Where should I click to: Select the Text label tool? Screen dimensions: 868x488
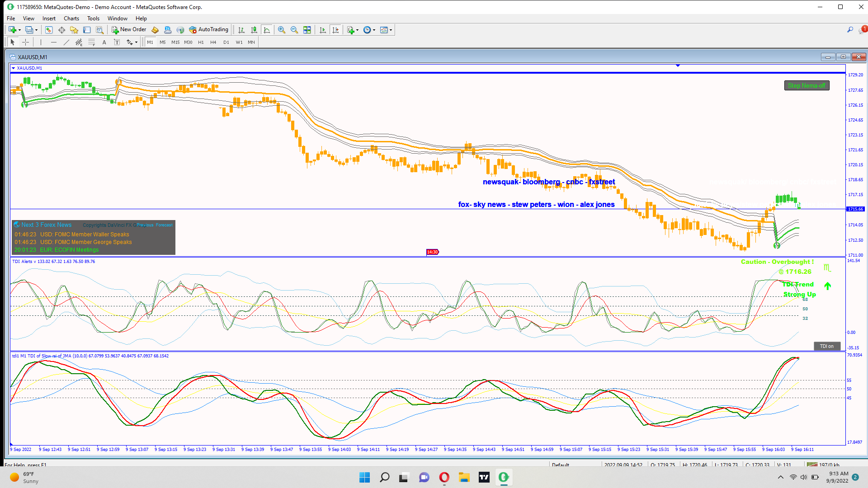tap(104, 42)
